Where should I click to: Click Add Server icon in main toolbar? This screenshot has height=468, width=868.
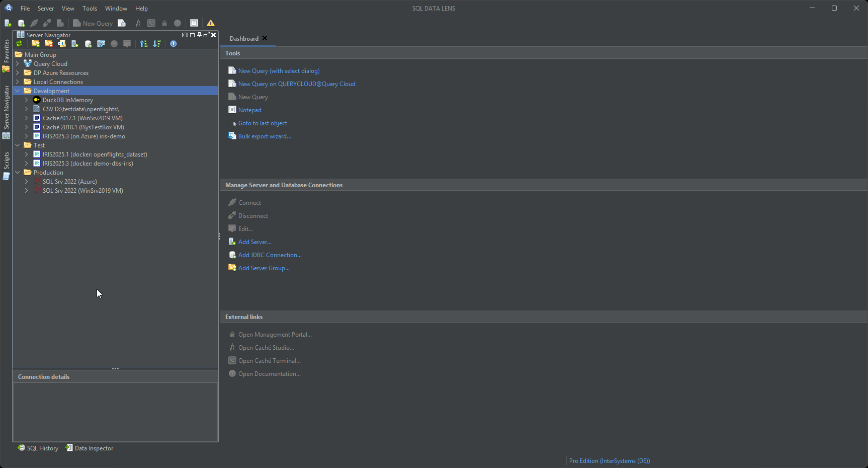[8, 23]
